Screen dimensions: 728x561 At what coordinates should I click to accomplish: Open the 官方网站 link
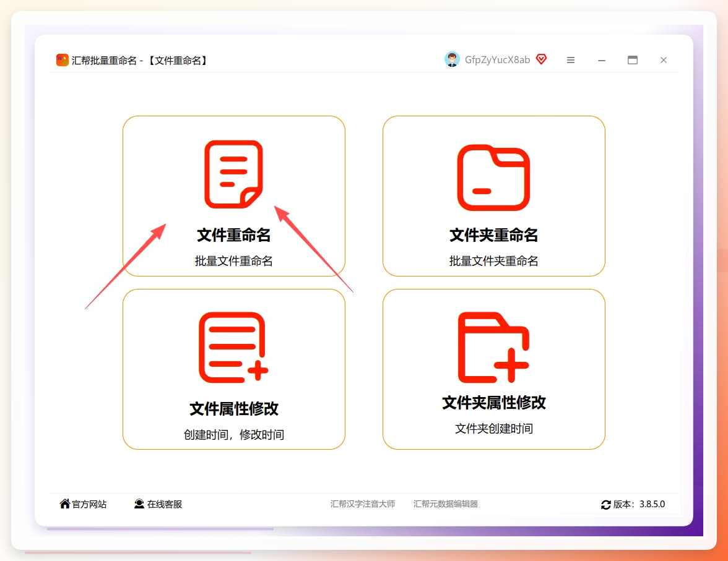tap(89, 504)
